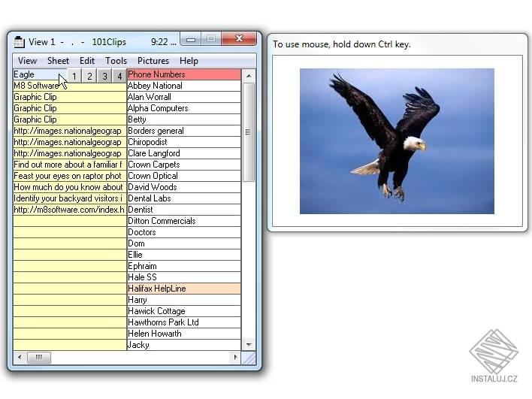Select the 'Feast your eyes on raptor phot' clip
Screen dimensions: 532x399
[70, 176]
